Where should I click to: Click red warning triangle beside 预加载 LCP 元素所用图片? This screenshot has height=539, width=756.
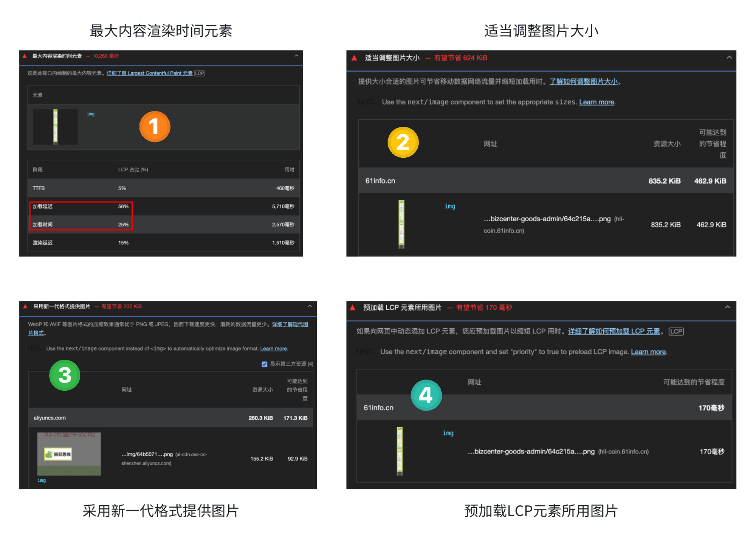click(x=353, y=308)
